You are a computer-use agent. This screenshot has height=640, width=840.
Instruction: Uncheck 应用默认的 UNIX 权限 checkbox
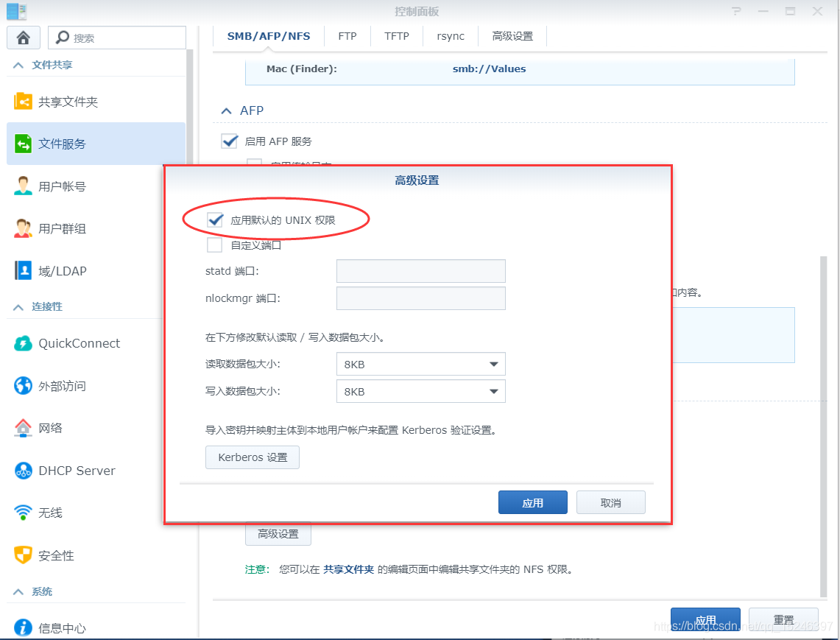click(215, 219)
